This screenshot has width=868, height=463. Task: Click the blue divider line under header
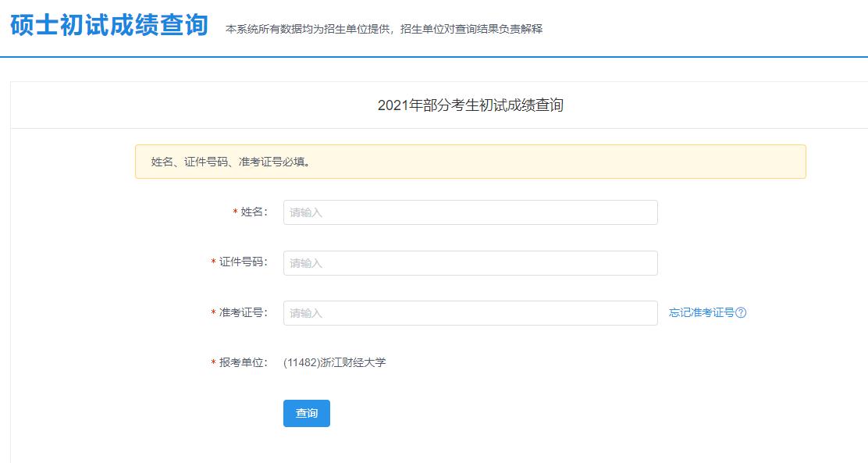[x=434, y=57]
